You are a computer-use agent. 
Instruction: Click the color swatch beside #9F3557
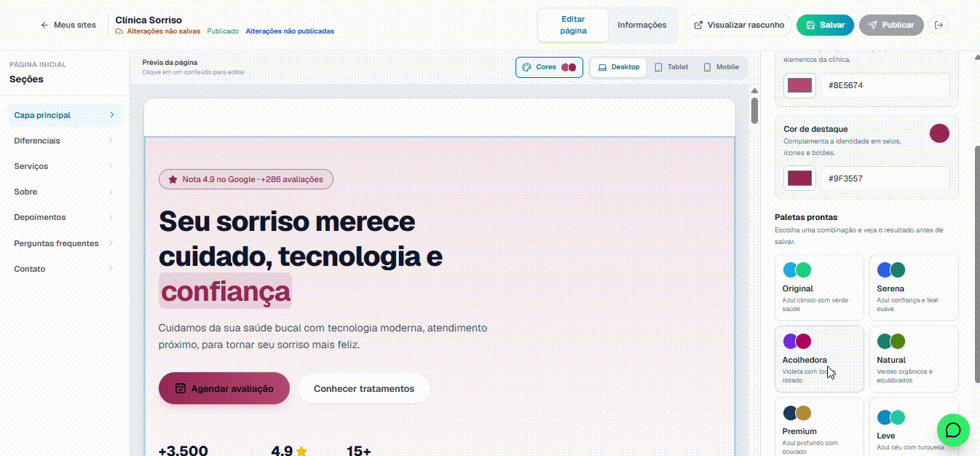(799, 178)
